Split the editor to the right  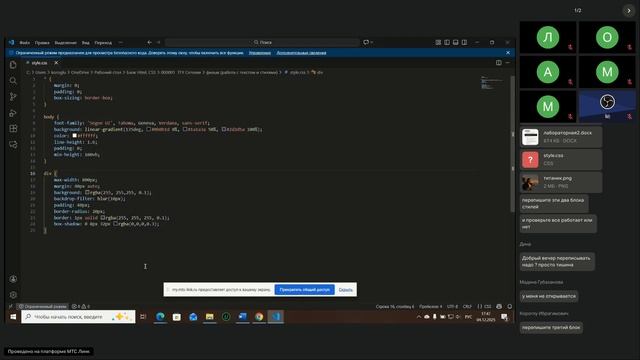(498, 63)
